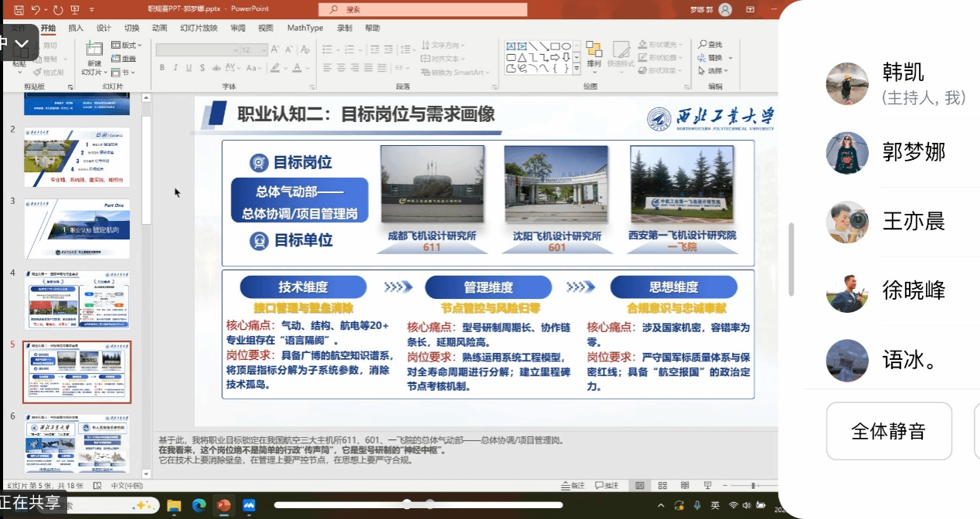This screenshot has width=980, height=519.
Task: Switch to slide sorter view icon
Action: (x=662, y=485)
